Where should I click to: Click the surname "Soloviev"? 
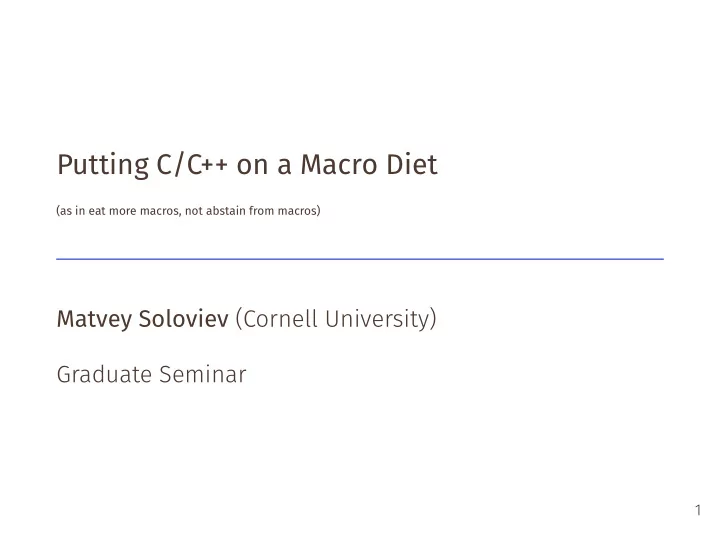[x=184, y=319]
